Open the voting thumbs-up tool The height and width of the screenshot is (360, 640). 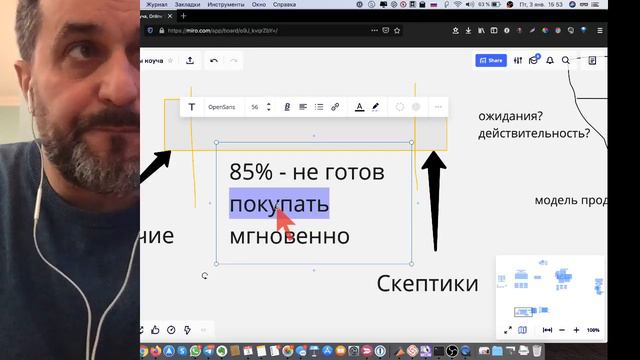pos(155,330)
